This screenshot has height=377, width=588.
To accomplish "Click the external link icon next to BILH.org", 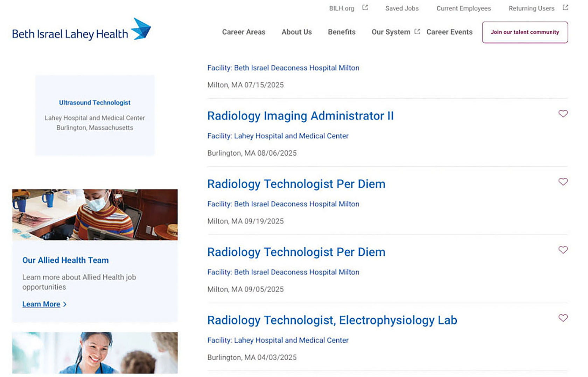I will pyautogui.click(x=365, y=7).
